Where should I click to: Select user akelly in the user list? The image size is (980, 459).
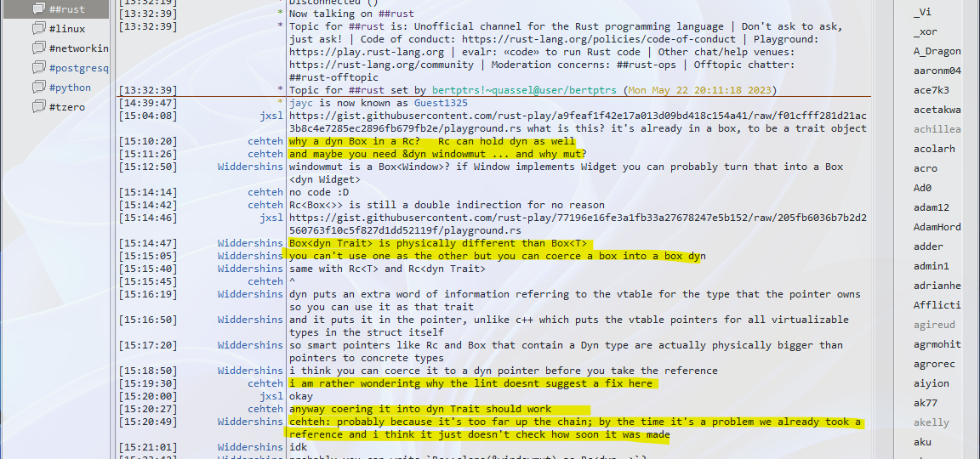(x=932, y=422)
